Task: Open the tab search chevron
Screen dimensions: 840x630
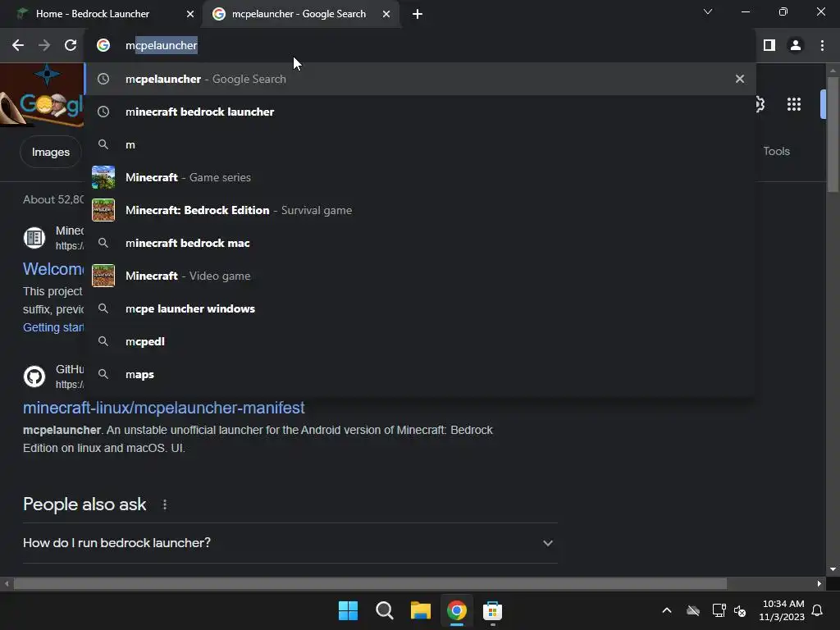Action: [708, 11]
